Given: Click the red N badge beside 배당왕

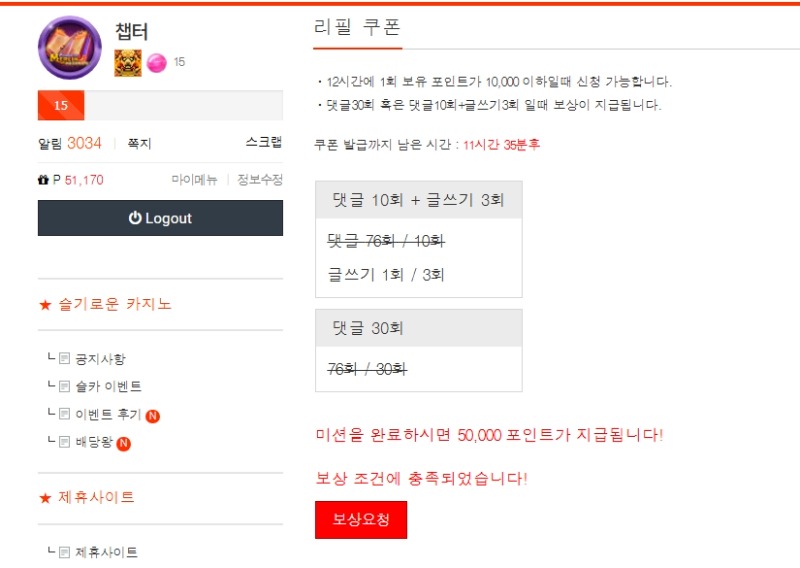Looking at the screenshot, I should pos(123,443).
